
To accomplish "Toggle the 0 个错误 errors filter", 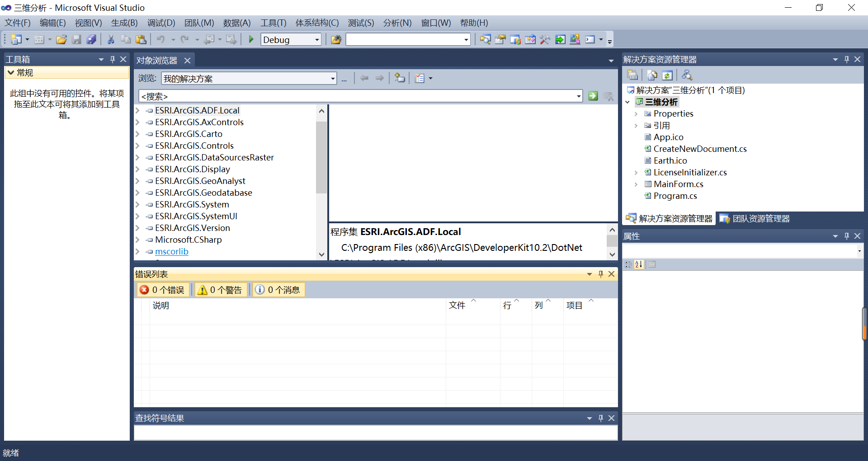I will coord(163,290).
